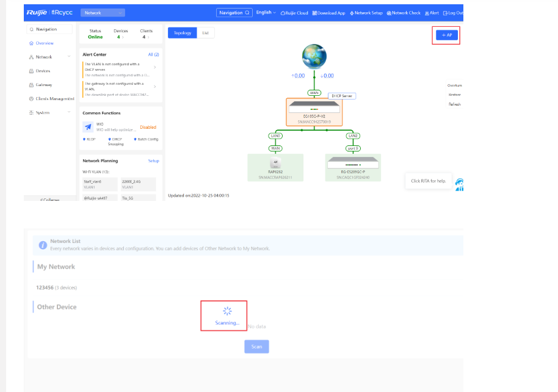This screenshot has width=558, height=392.
Task: Click the Gateway icon in sidebar
Action: click(31, 85)
